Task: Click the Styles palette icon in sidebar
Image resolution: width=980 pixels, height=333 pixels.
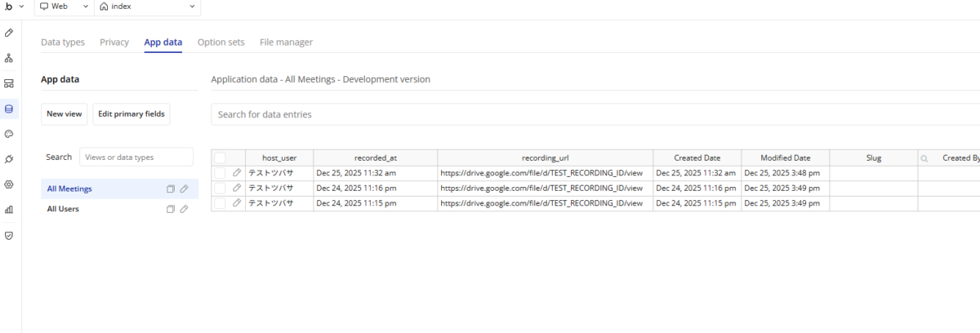Action: [x=9, y=134]
